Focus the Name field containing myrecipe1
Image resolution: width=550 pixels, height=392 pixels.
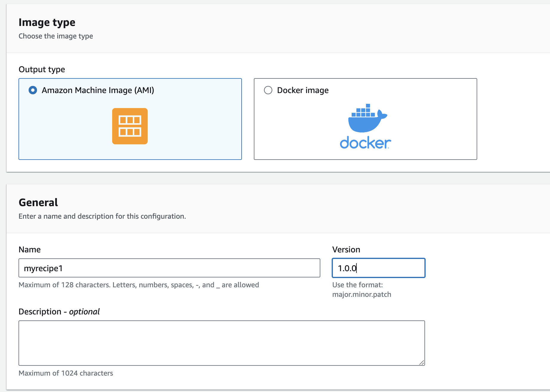169,268
